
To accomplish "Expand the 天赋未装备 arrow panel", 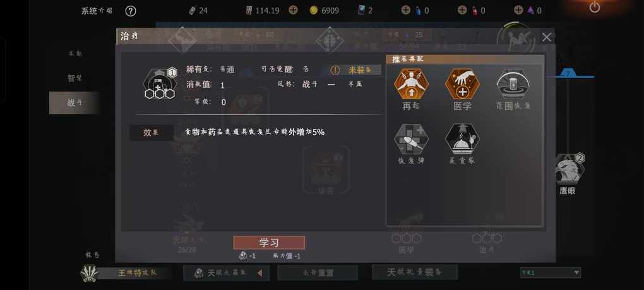I will [259, 273].
